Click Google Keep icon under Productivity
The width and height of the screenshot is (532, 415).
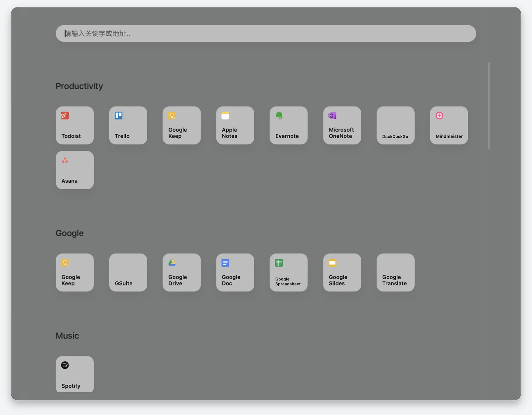[x=172, y=115]
